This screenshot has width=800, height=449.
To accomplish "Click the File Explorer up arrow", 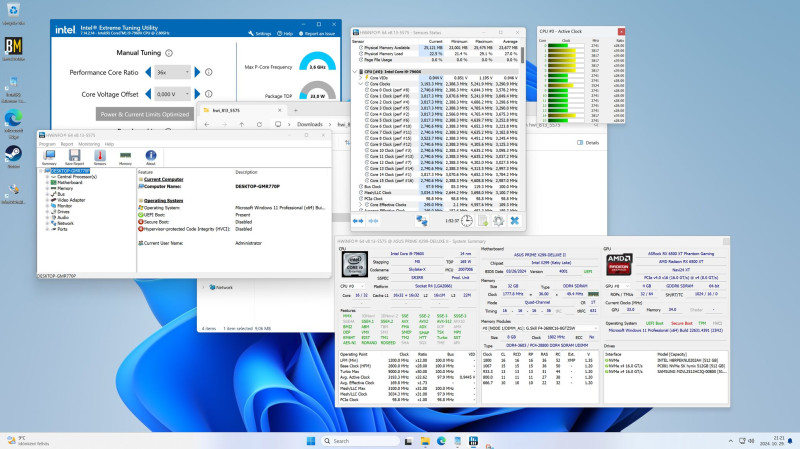I will coord(242,124).
